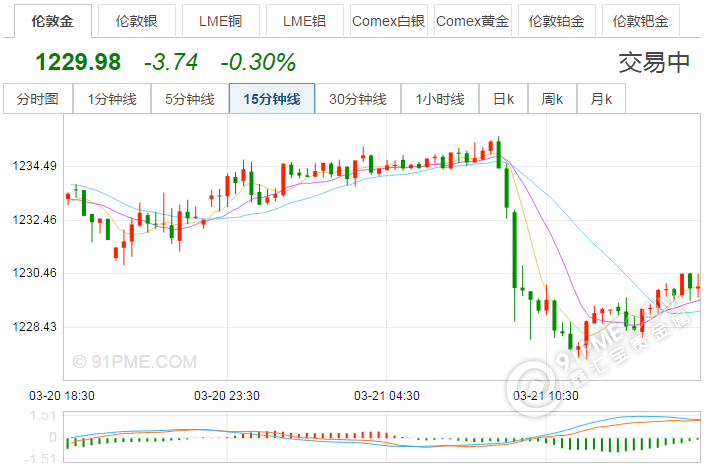The height and width of the screenshot is (473, 708).
Task: Choose the 30分钟线 interval
Action: click(x=358, y=98)
